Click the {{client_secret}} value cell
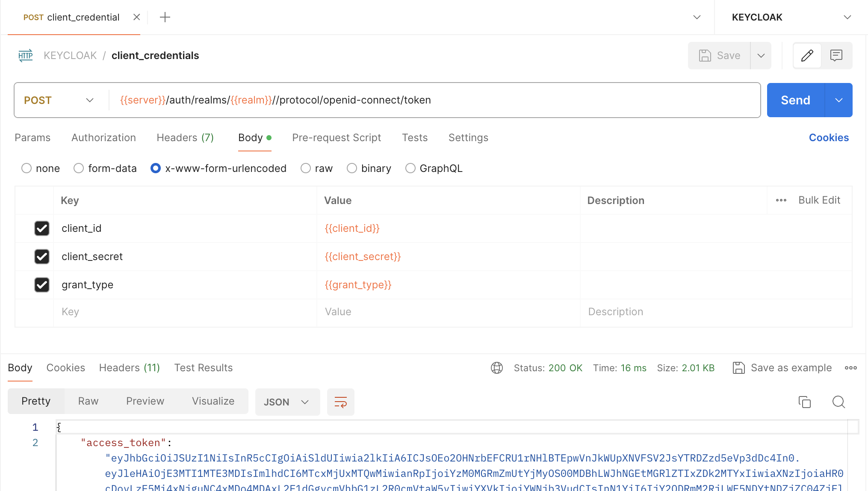The width and height of the screenshot is (868, 491). [448, 257]
